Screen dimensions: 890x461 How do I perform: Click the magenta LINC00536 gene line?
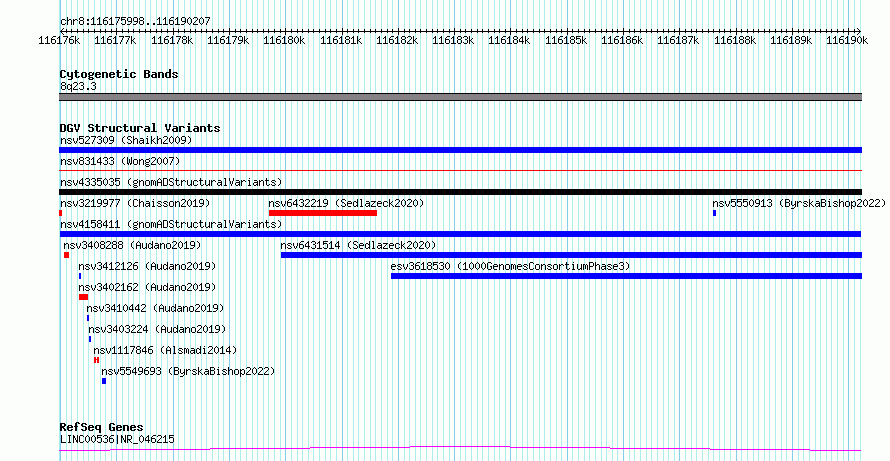pyautogui.click(x=460, y=449)
